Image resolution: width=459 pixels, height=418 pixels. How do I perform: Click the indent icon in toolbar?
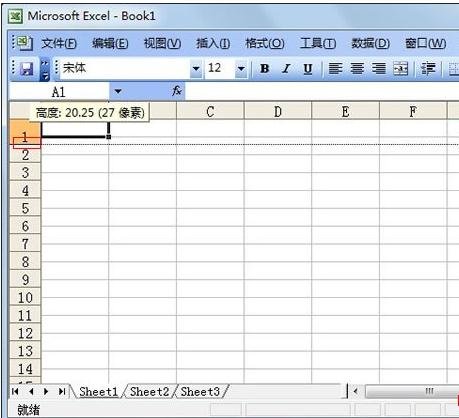coord(428,69)
